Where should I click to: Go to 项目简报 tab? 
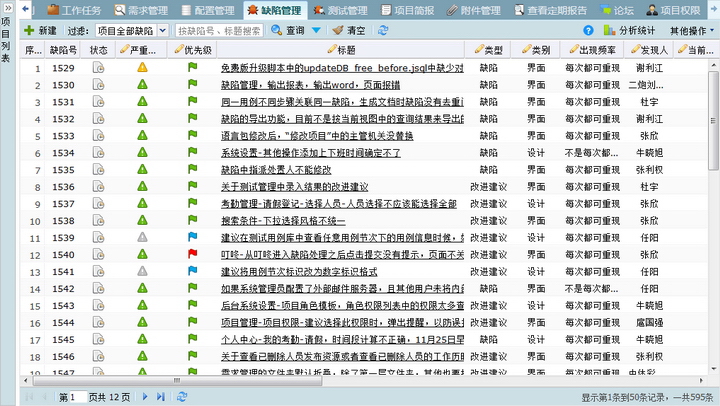[x=408, y=10]
